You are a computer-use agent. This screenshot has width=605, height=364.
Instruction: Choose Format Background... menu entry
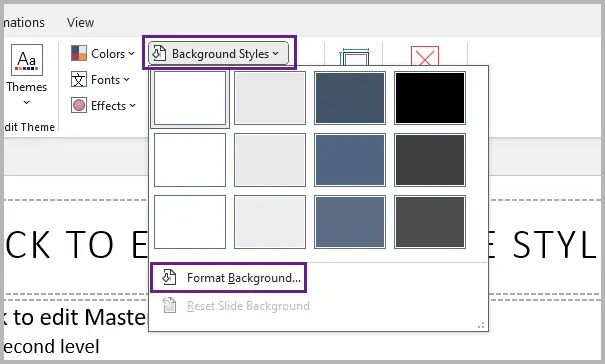pos(228,278)
